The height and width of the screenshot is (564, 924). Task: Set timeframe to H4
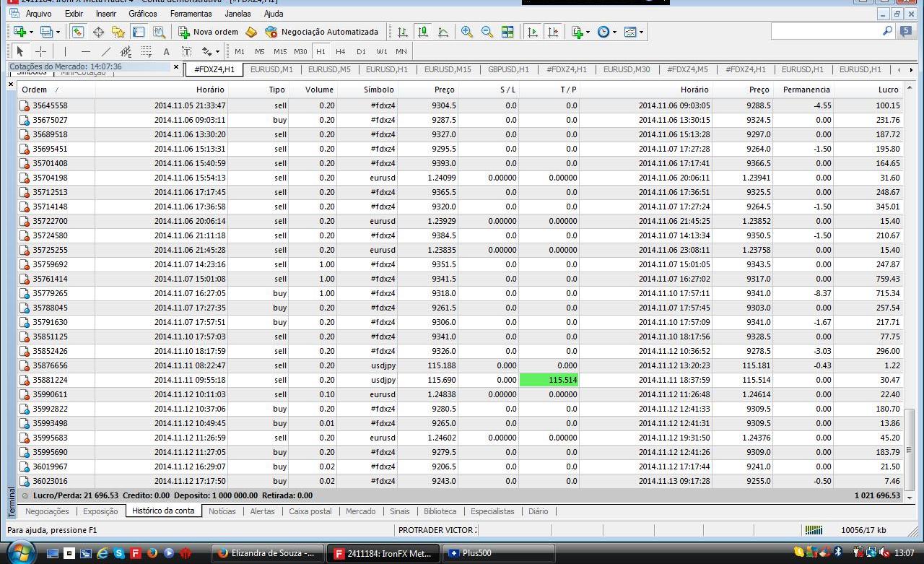click(341, 51)
